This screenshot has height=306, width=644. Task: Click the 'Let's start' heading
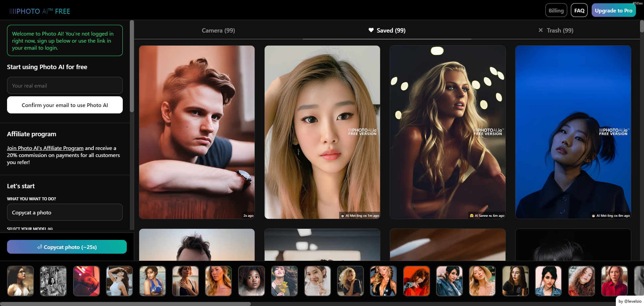point(21,186)
